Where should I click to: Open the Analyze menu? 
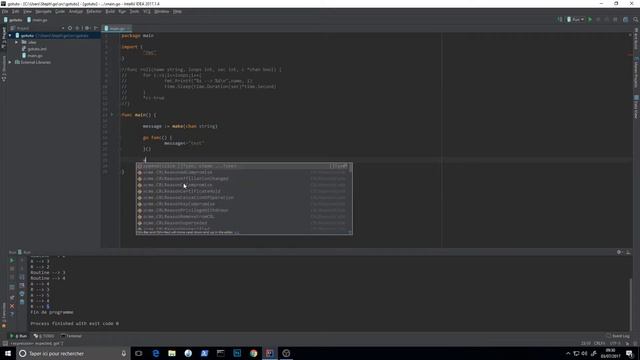point(76,12)
